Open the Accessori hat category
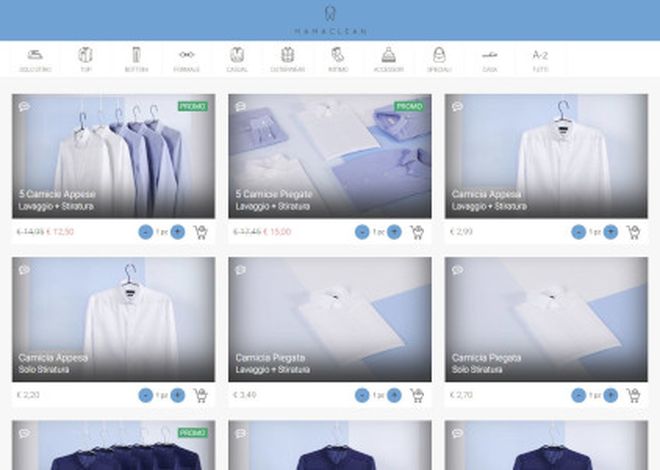Image resolution: width=660 pixels, height=470 pixels. 389,59
